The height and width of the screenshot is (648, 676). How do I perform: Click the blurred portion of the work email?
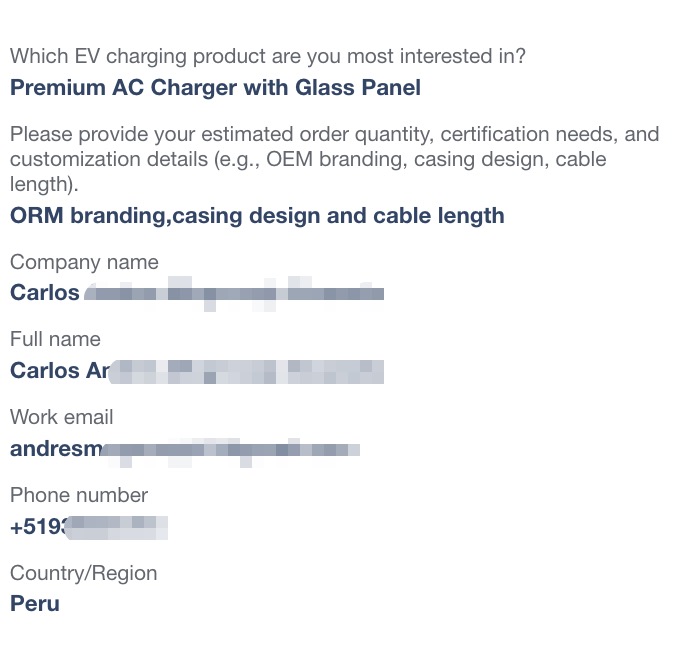click(231, 452)
